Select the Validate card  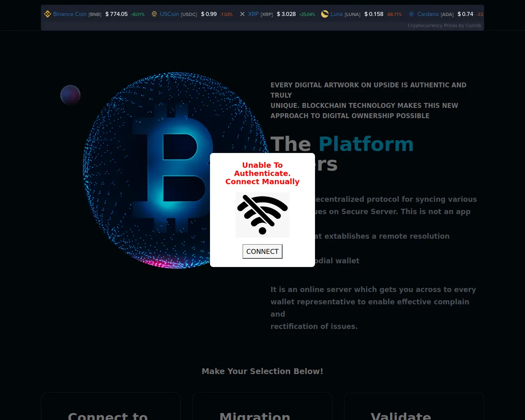click(414, 406)
